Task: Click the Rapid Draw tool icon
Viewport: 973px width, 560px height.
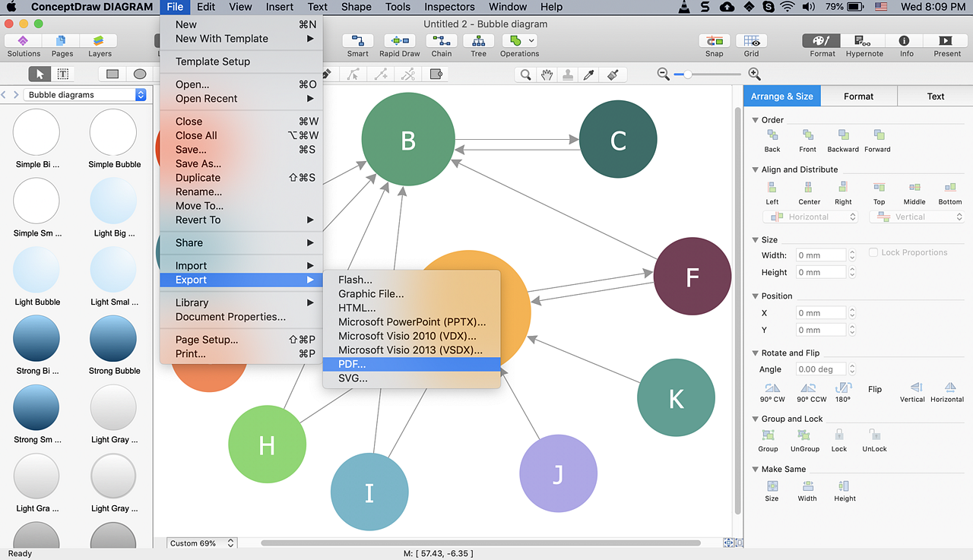Action: [399, 42]
